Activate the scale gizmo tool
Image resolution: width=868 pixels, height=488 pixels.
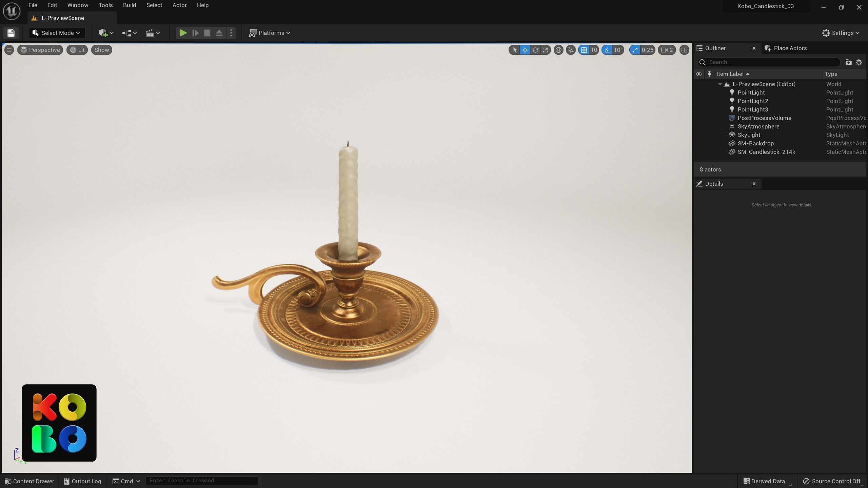click(545, 50)
